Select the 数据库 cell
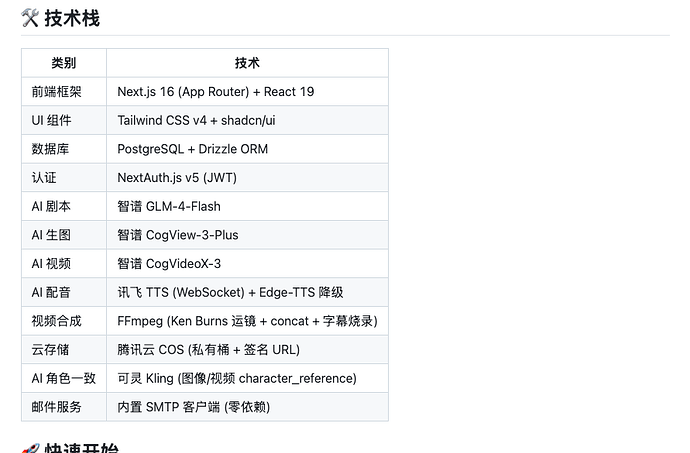Viewport: 690px width, 453px height. (64, 149)
